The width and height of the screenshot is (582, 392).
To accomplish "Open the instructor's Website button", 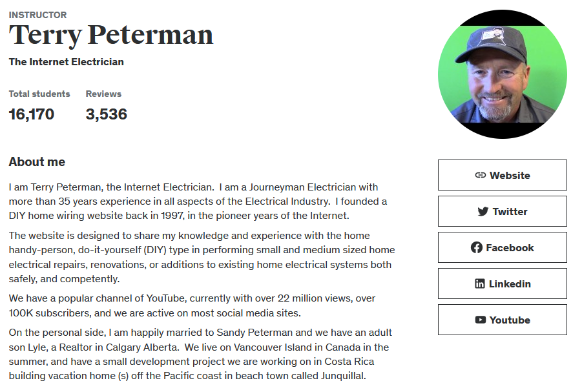I will click(x=502, y=175).
